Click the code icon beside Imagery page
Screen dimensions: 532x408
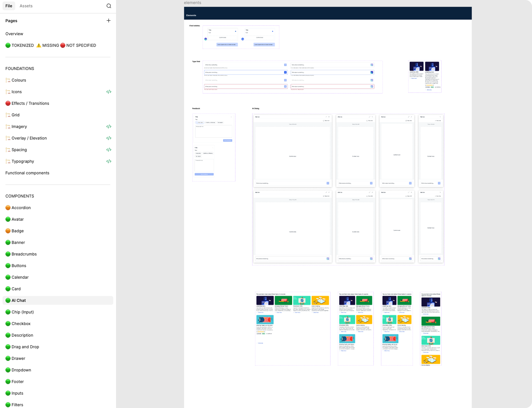109,127
